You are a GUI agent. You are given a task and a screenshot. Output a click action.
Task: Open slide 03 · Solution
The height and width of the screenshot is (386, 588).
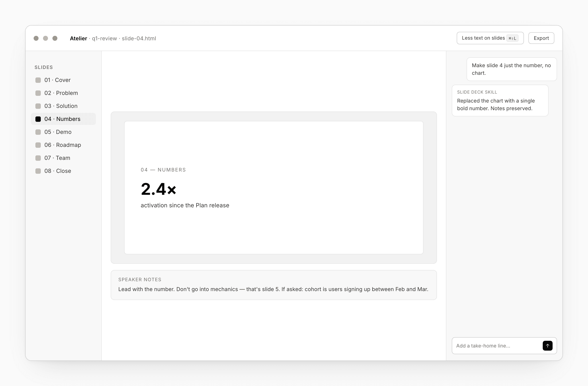tap(63, 106)
